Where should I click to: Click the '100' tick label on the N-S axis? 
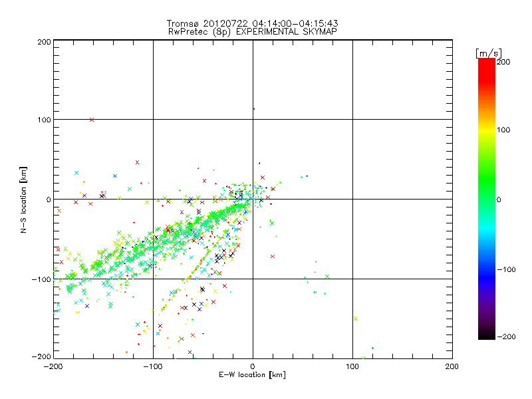44,120
